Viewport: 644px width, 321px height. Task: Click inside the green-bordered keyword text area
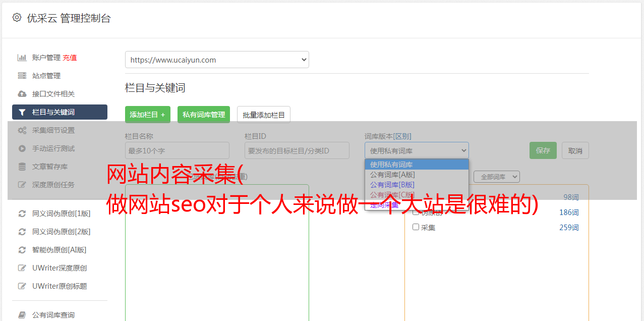tap(217, 252)
